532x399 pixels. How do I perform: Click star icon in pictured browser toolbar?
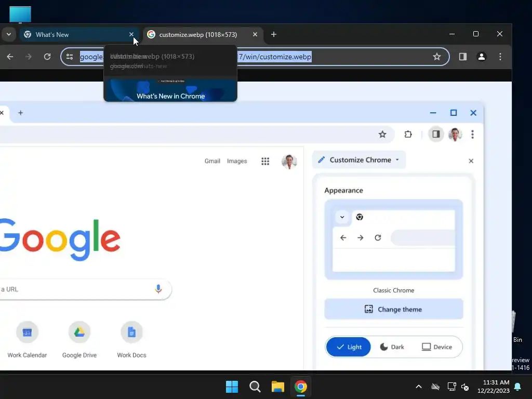382,135
